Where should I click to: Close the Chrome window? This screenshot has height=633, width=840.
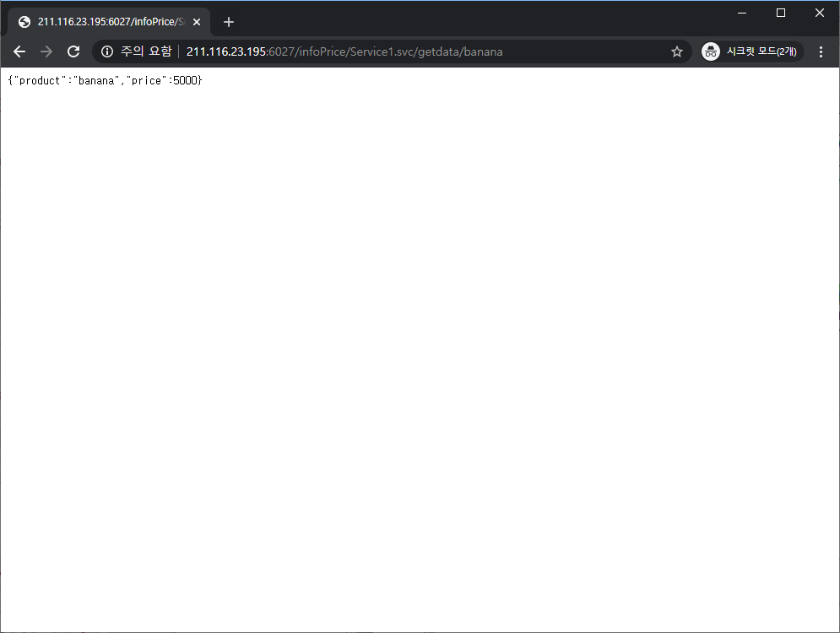pos(820,13)
